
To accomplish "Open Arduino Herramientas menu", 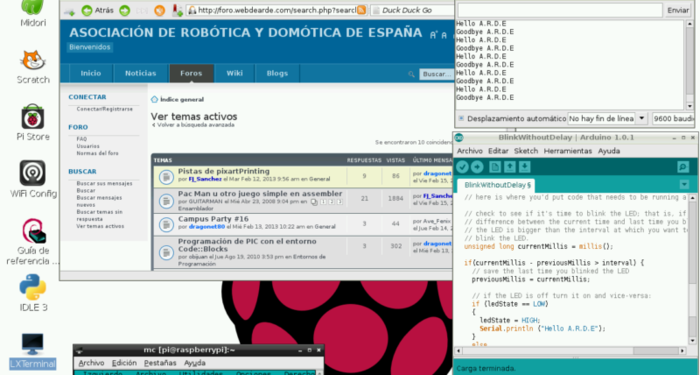I will (568, 151).
